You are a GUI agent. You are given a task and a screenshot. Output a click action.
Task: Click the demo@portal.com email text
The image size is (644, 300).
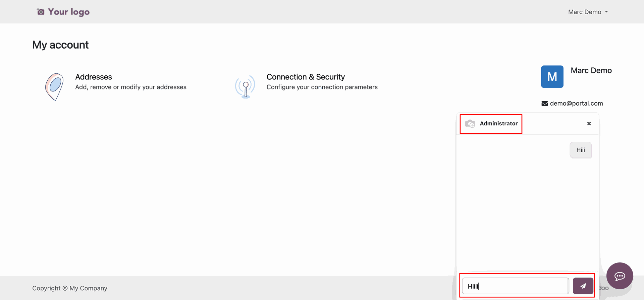577,103
